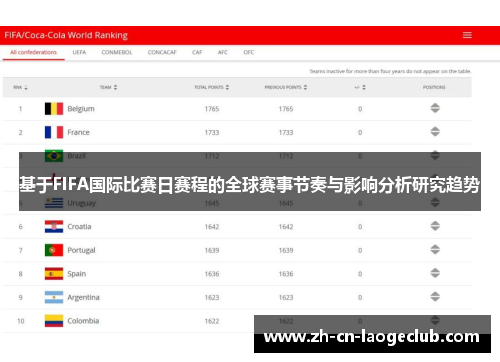Open the Portugal team link
500x362 pixels.
(81, 250)
